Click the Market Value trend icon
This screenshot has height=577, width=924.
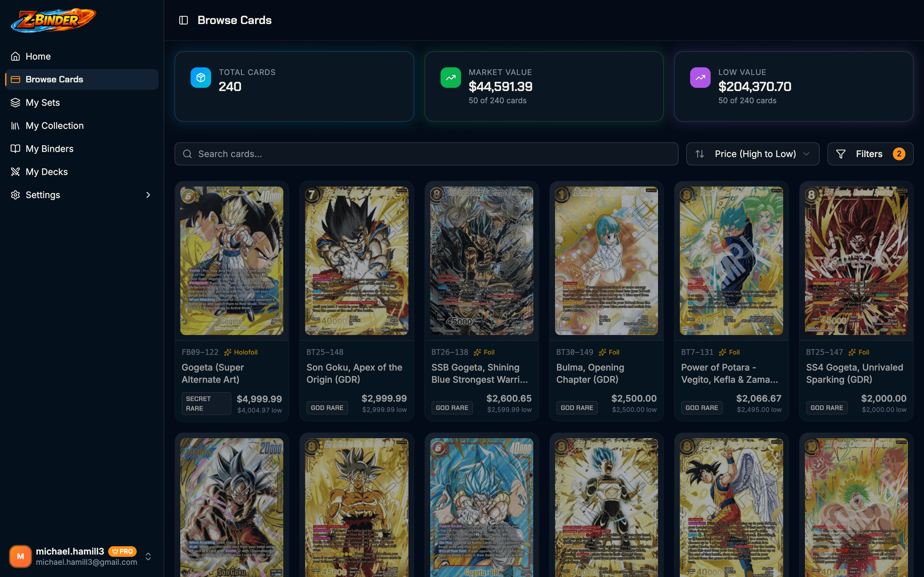[450, 78]
